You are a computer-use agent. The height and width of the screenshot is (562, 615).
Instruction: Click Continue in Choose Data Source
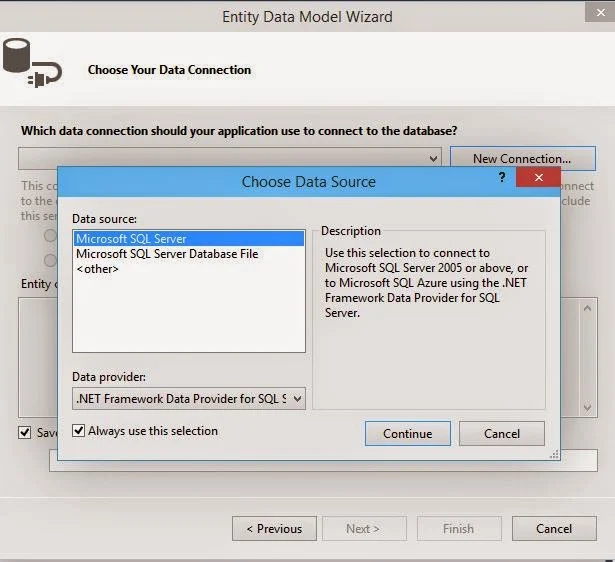tap(408, 433)
